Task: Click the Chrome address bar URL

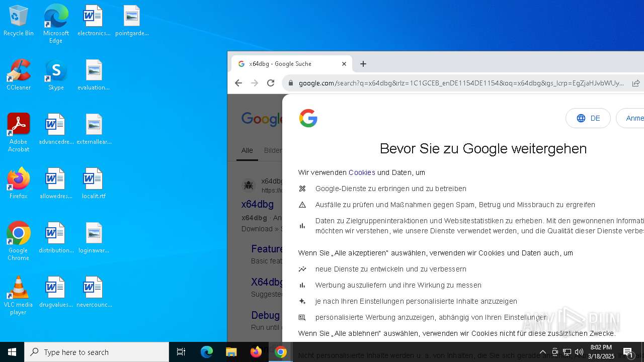Action: click(x=461, y=83)
